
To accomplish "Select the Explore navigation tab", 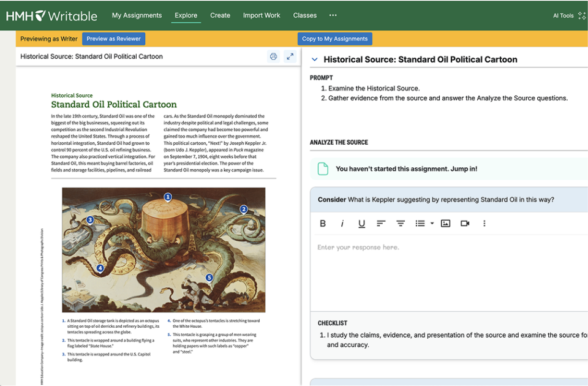I will coord(186,15).
